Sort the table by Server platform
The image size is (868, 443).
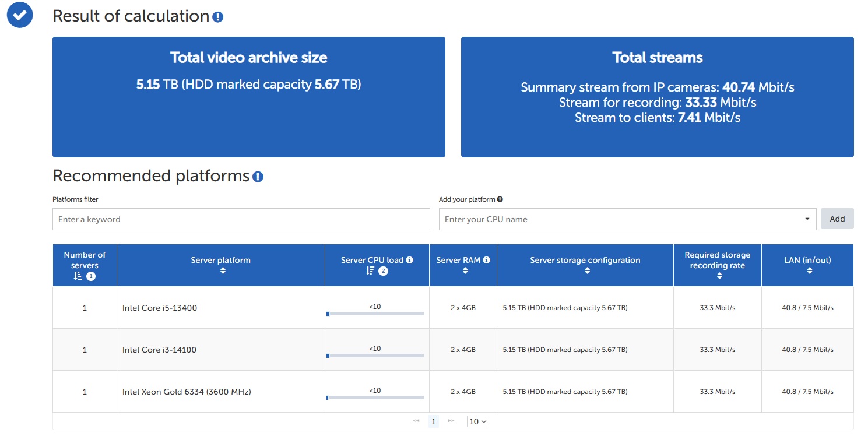tap(220, 271)
